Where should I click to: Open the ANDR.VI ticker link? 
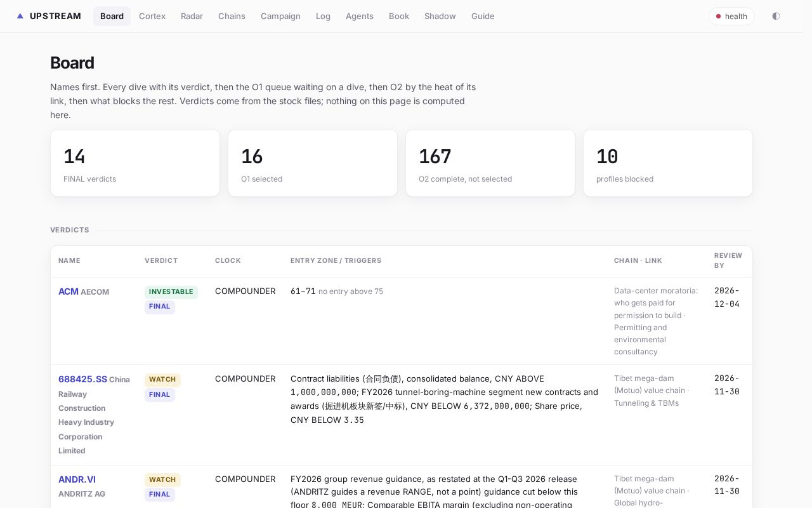pyautogui.click(x=77, y=479)
